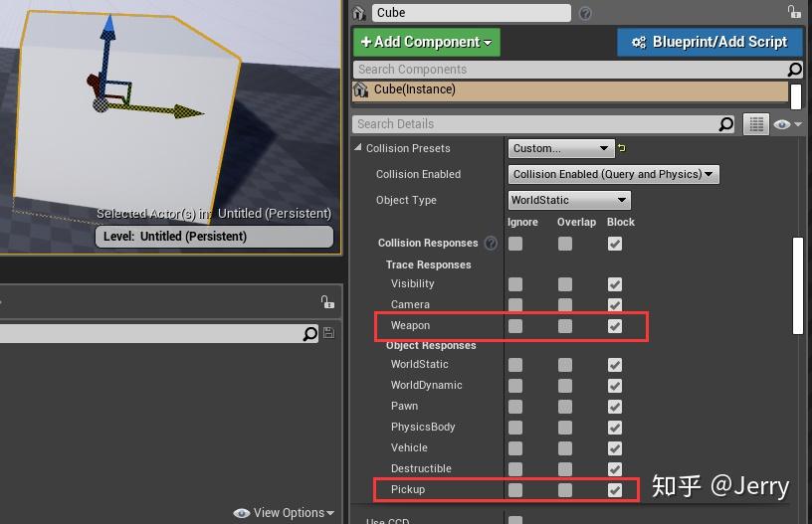The image size is (812, 524).
Task: Click the search magnifier in Search Details
Action: point(726,124)
